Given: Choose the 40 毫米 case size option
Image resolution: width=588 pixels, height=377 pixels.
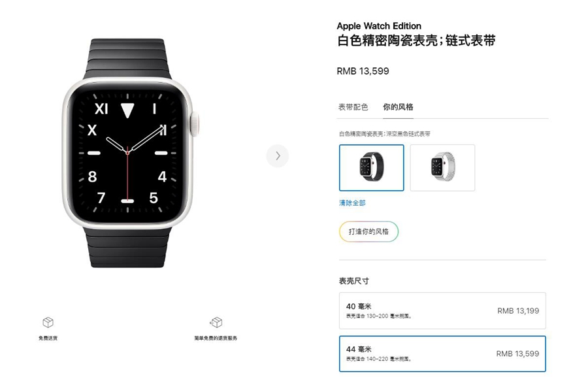Looking at the screenshot, I should [442, 310].
